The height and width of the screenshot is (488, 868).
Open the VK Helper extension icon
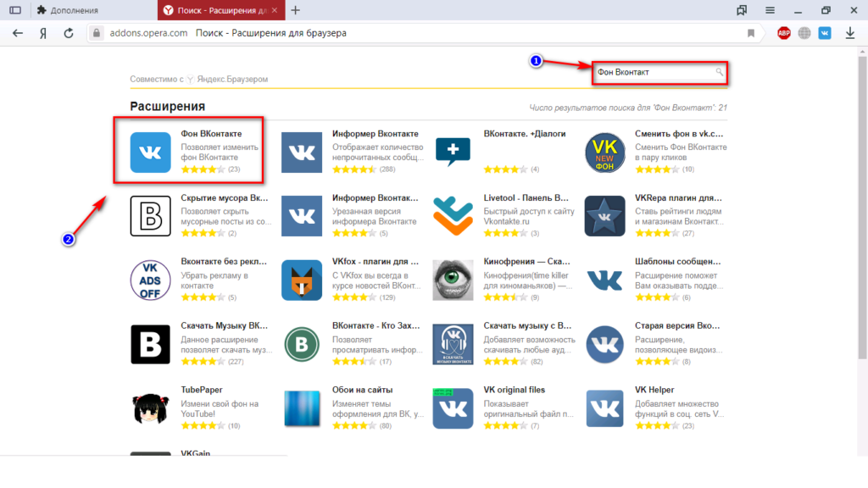[x=604, y=408]
